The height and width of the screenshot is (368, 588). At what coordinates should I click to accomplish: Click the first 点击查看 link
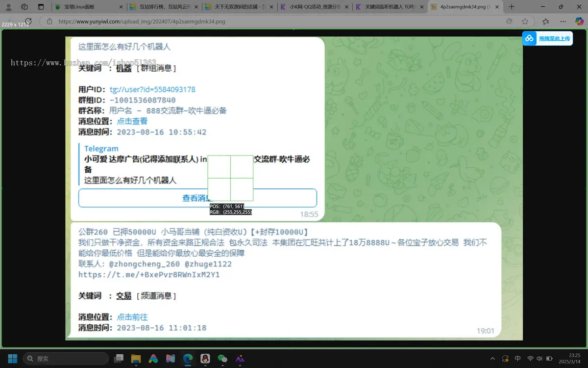132,121
